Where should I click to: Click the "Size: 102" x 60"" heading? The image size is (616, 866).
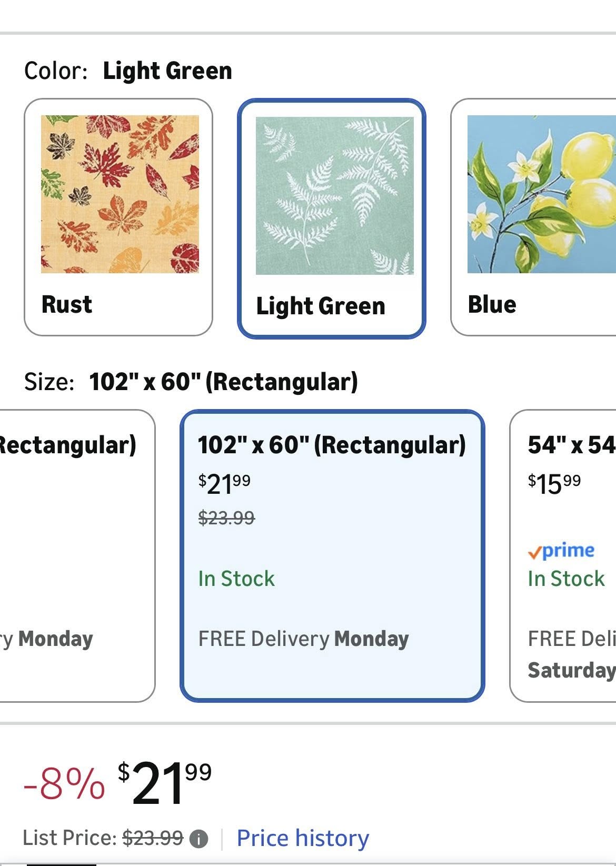click(x=192, y=380)
